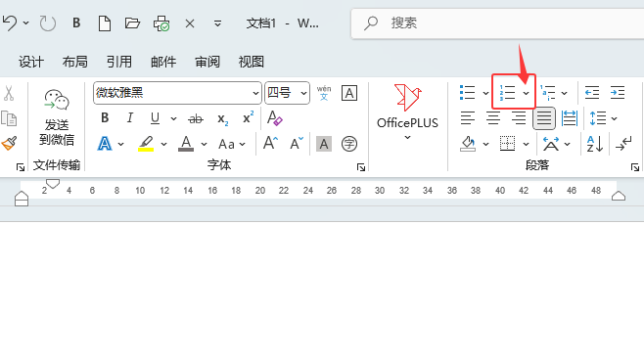The width and height of the screenshot is (644, 360).
Task: Click the Open folder icon
Action: (132, 22)
